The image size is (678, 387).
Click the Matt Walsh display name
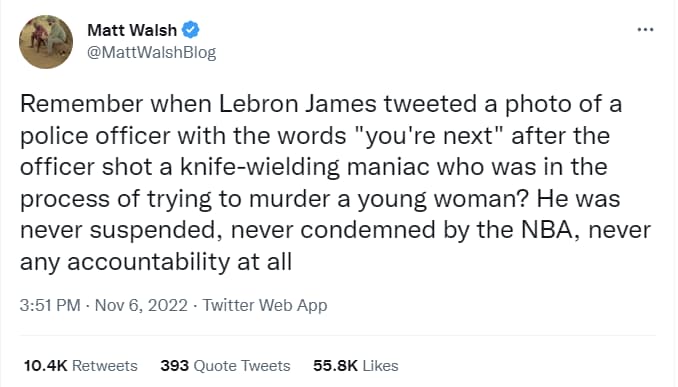coord(132,30)
